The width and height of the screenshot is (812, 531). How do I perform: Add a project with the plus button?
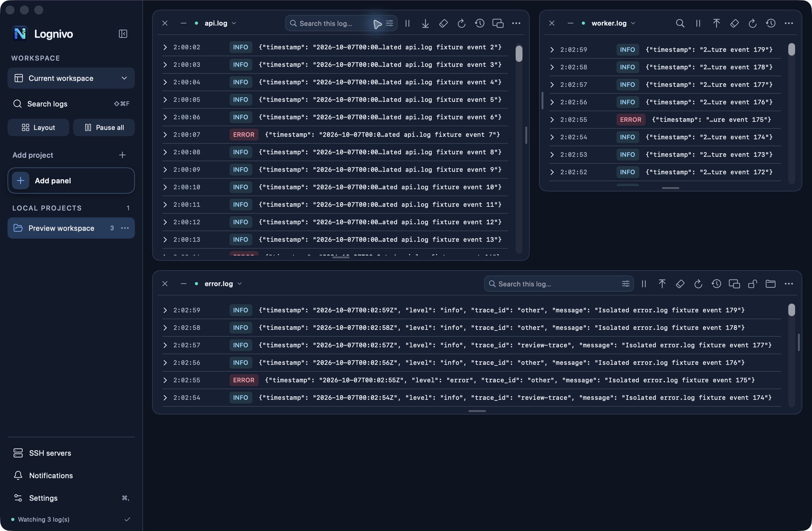122,155
